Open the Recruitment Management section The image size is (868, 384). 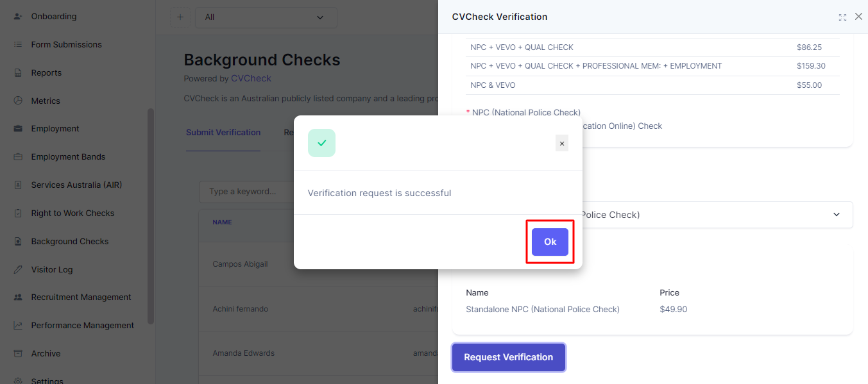(81, 297)
